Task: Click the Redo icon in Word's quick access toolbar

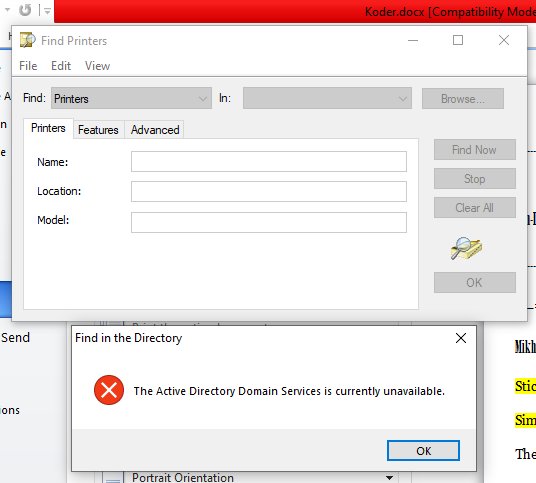Action: (25, 10)
